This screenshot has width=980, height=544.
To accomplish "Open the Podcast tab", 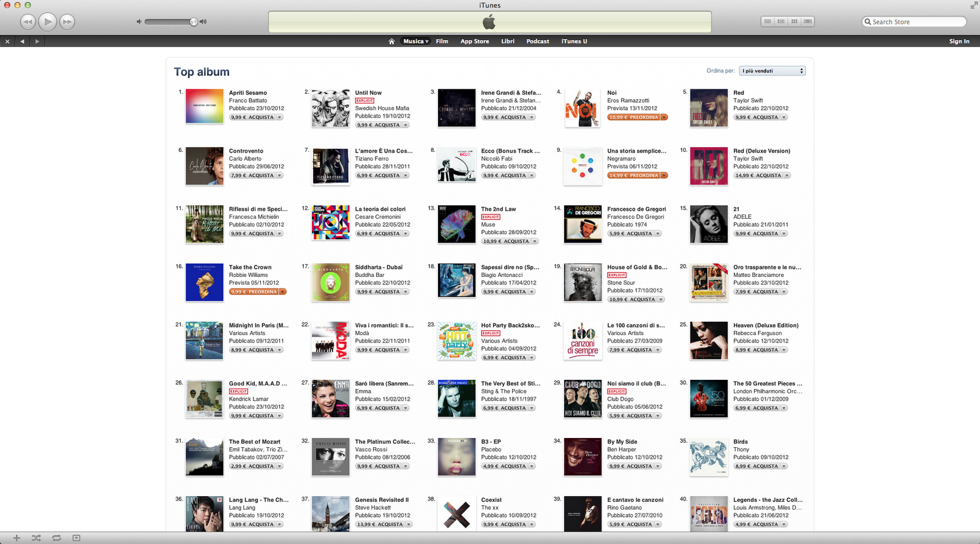I will click(538, 41).
